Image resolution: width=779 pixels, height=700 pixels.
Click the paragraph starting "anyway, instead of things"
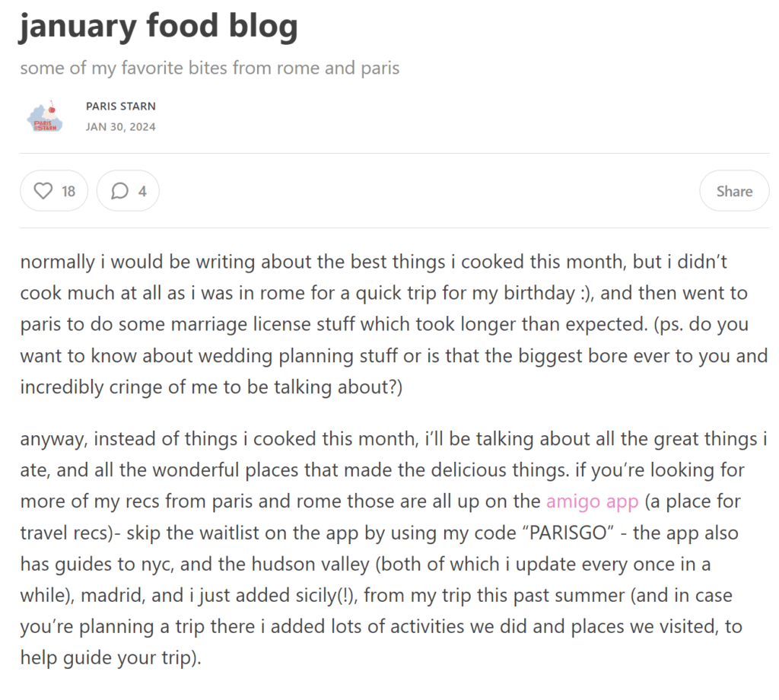pos(394,548)
